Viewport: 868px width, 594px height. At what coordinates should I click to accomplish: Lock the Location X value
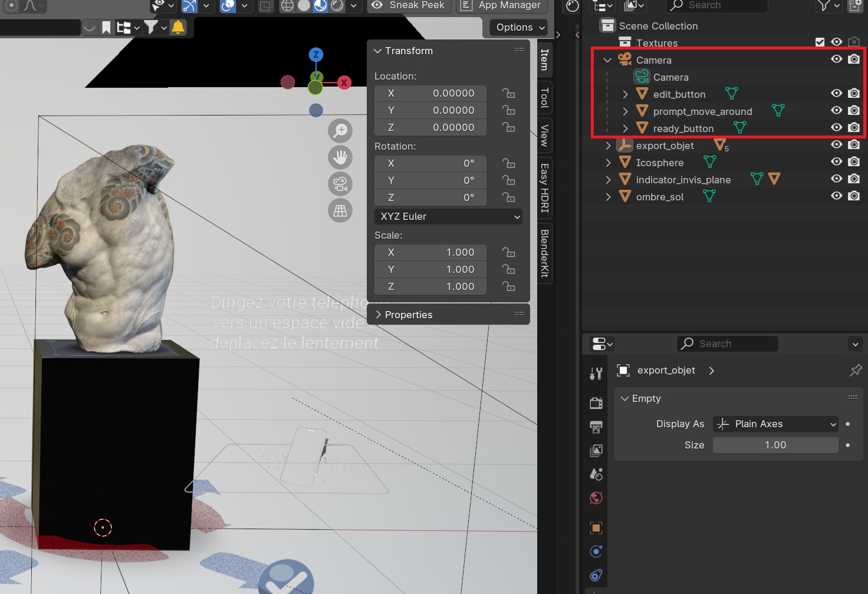[x=508, y=93]
